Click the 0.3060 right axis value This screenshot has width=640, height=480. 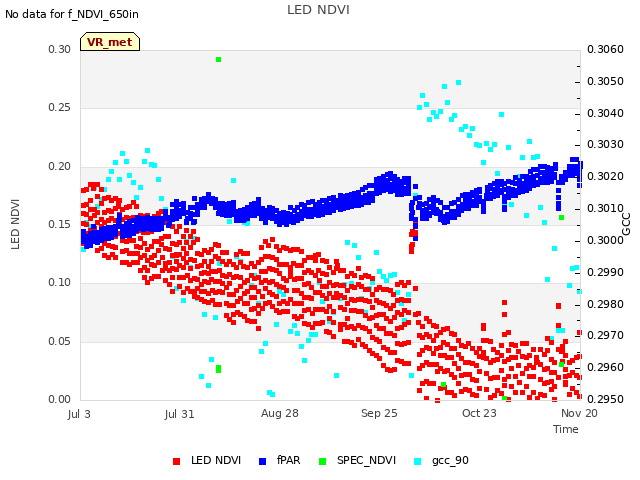click(605, 49)
